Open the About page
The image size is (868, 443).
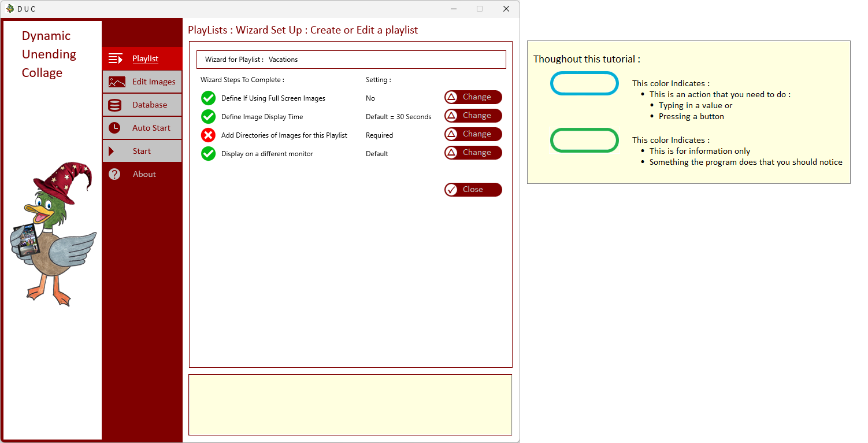(142, 174)
